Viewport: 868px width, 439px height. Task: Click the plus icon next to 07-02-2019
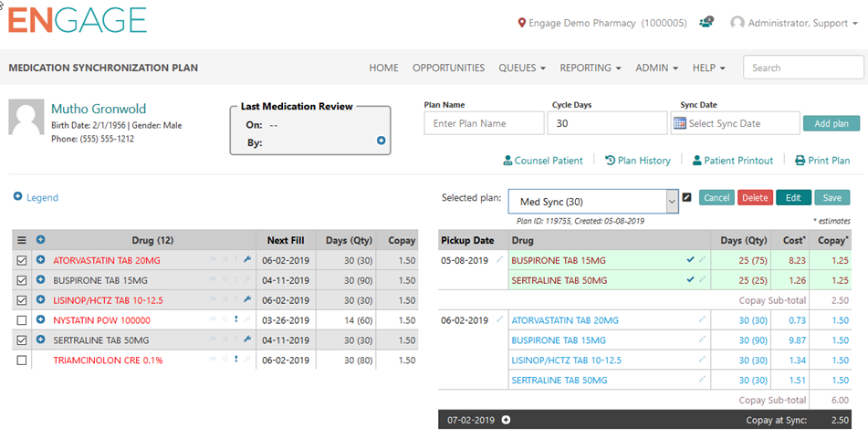click(x=506, y=420)
